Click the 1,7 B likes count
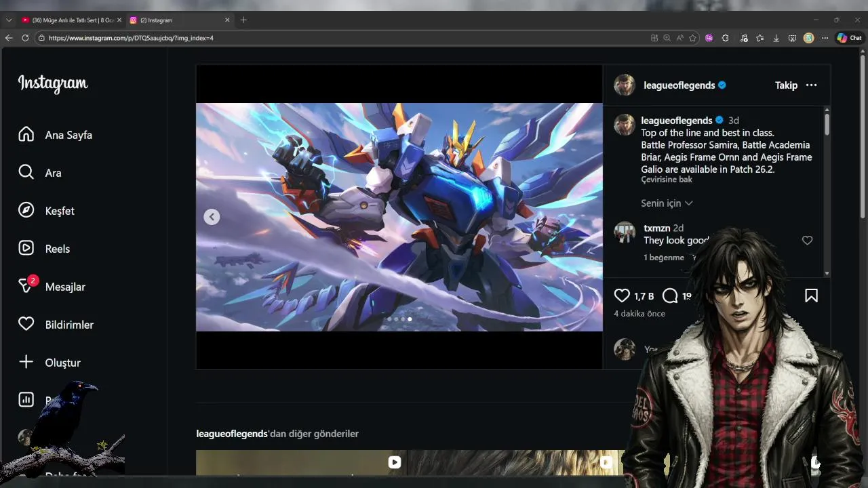Image resolution: width=868 pixels, height=488 pixels. pos(644,296)
